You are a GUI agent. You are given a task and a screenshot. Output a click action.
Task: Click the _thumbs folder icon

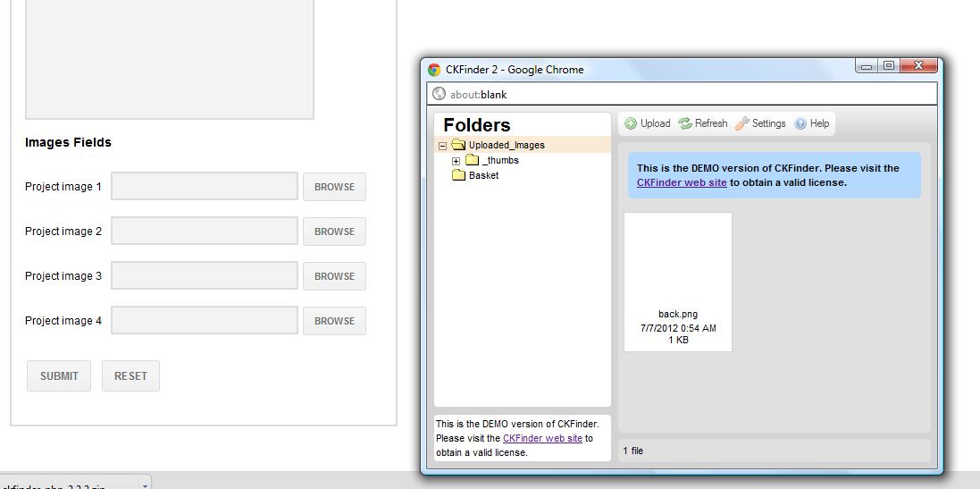pos(472,161)
